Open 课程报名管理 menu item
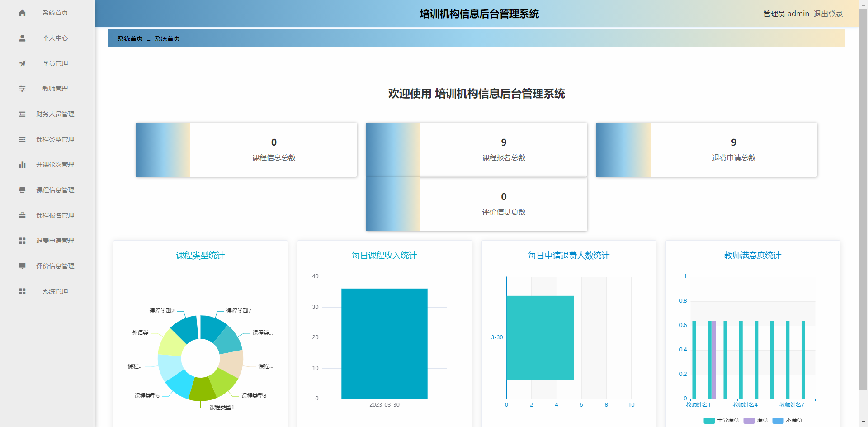This screenshot has height=427, width=868. click(47, 215)
